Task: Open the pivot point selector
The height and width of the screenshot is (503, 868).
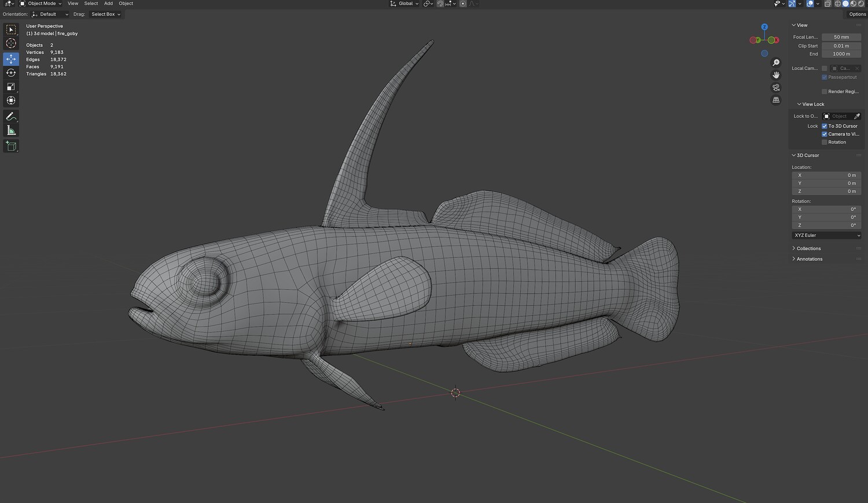Action: point(428,3)
